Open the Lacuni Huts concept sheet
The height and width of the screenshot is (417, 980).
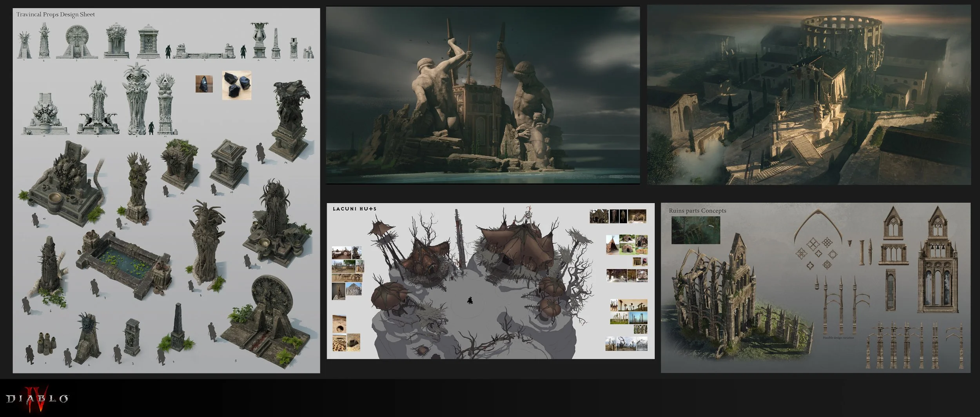(x=490, y=281)
